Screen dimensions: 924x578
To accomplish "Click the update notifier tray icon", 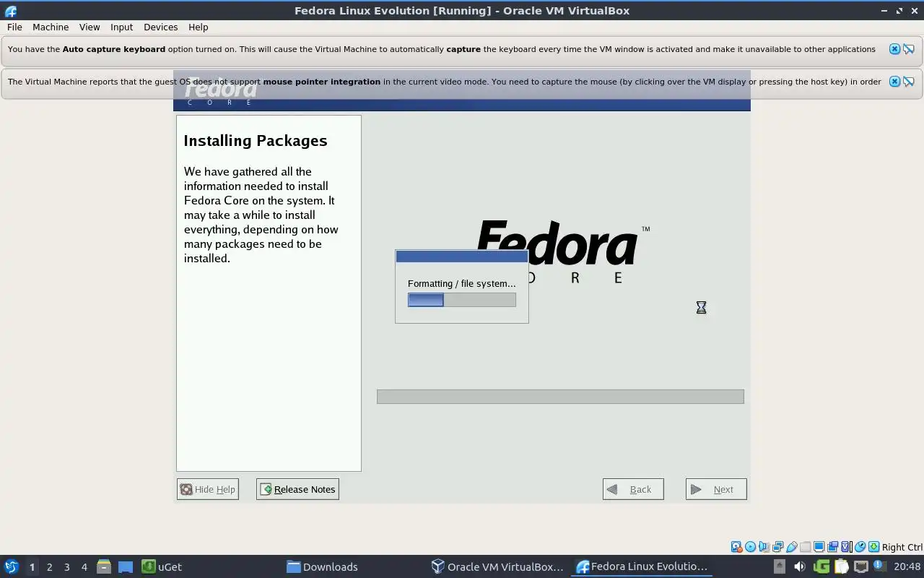I will (880, 566).
